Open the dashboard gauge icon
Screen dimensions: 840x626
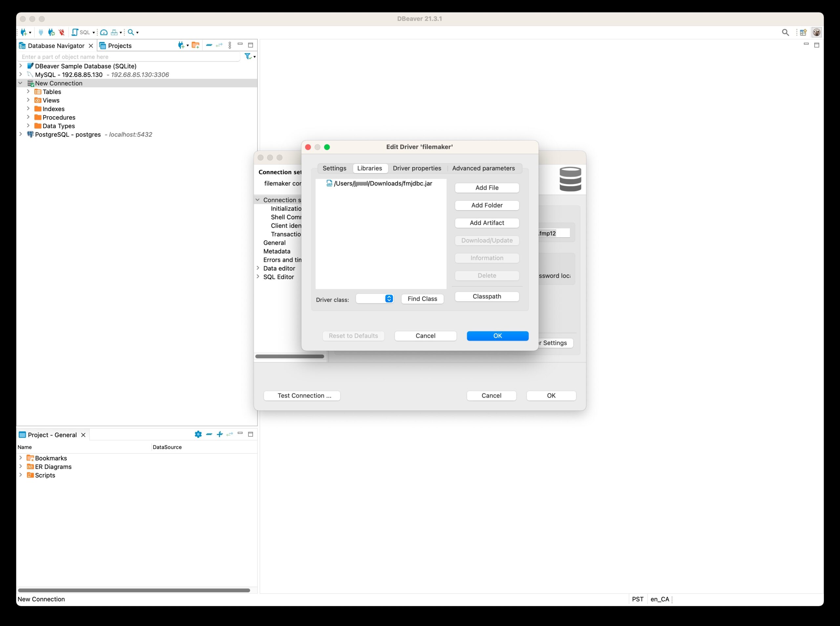click(104, 32)
